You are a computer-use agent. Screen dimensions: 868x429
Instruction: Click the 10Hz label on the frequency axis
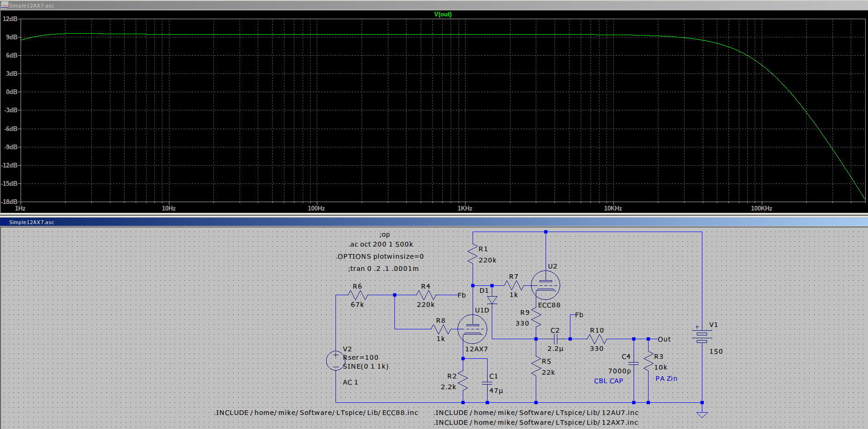(168, 208)
